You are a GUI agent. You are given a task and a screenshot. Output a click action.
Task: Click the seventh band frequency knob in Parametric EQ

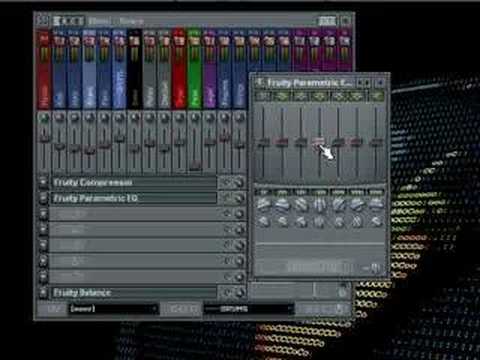(x=376, y=204)
